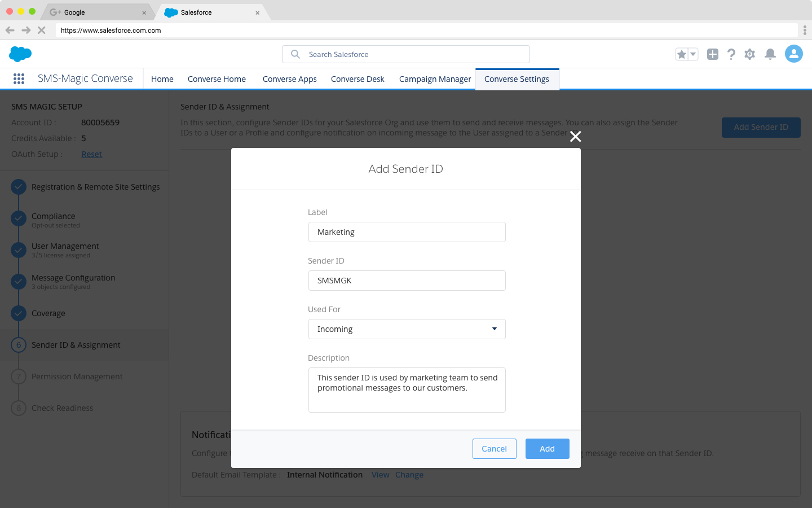Click the Coverage completed checkmark circle
The image size is (812, 508).
[x=19, y=313]
